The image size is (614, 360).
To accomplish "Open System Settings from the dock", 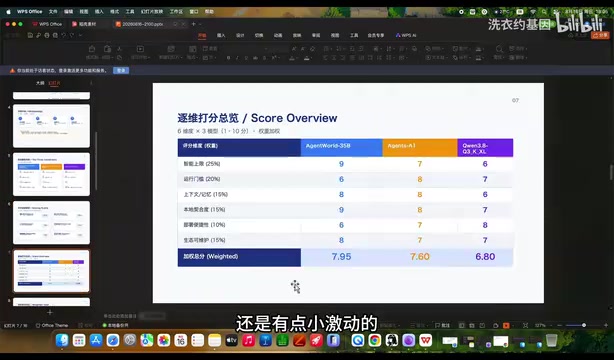I will 130,340.
